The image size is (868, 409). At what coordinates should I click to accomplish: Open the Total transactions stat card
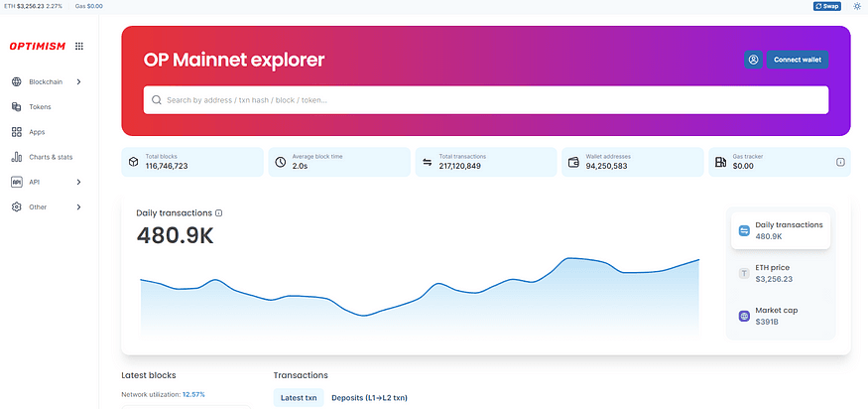coord(486,162)
